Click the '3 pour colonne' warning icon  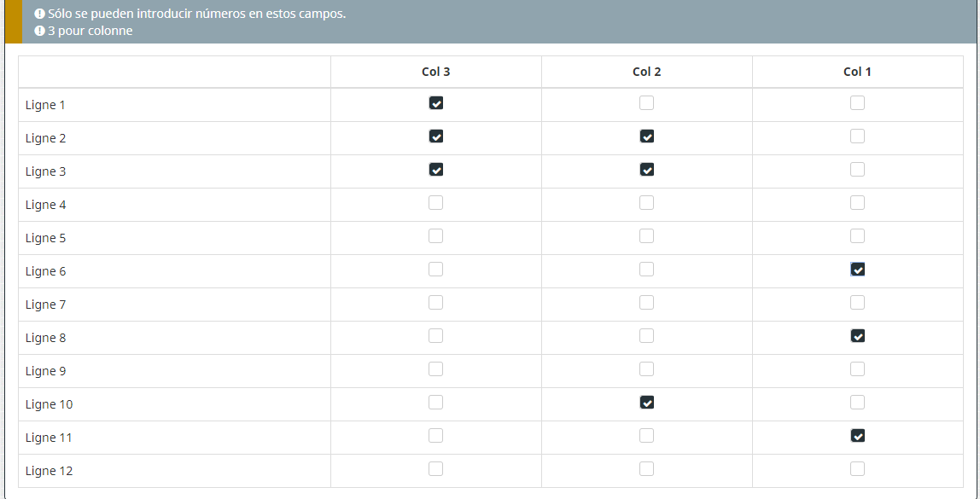click(x=39, y=32)
